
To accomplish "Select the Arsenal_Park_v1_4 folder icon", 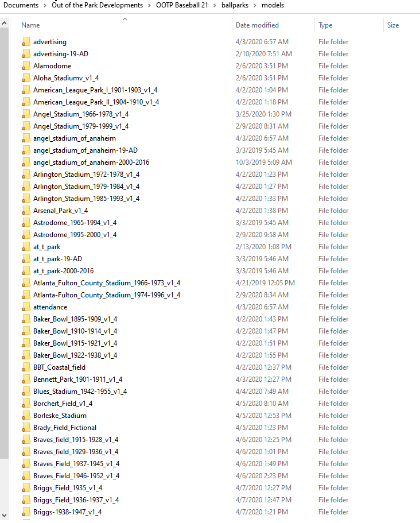I will tap(26, 211).
